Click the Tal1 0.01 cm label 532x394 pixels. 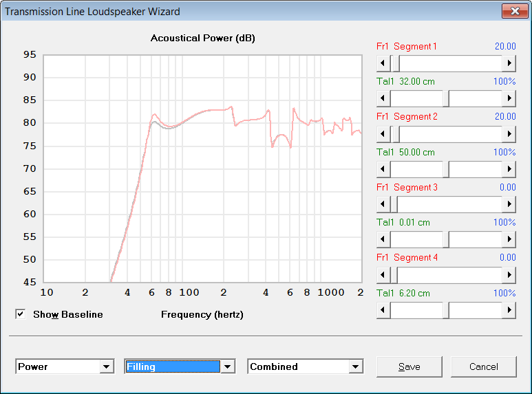(403, 222)
